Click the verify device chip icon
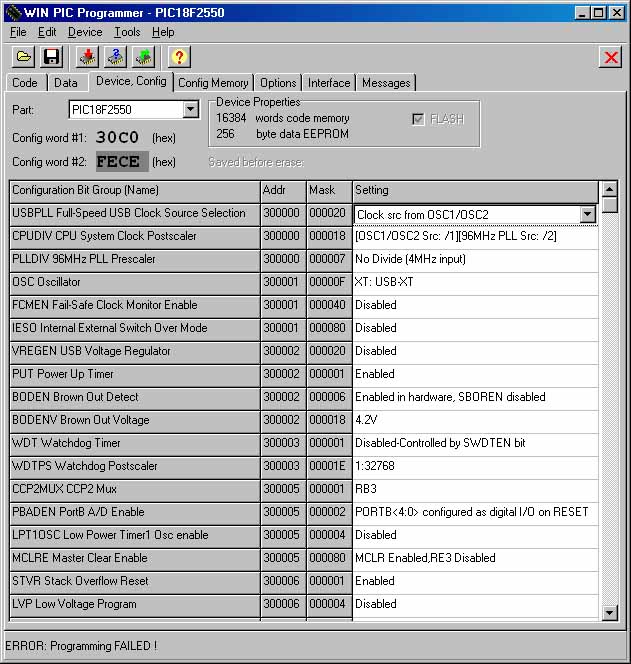The width and height of the screenshot is (631, 664). point(116,57)
